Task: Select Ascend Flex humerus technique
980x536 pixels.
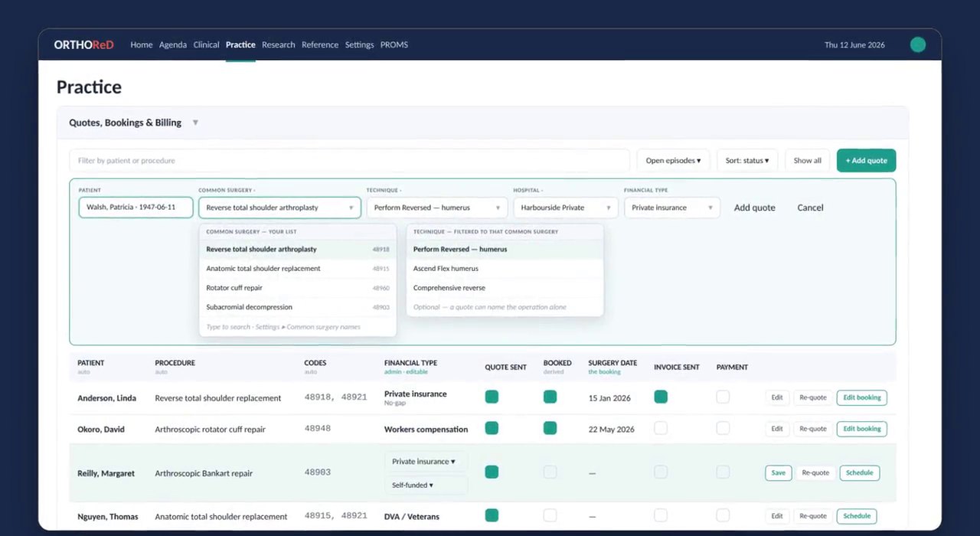Action: 505,269
